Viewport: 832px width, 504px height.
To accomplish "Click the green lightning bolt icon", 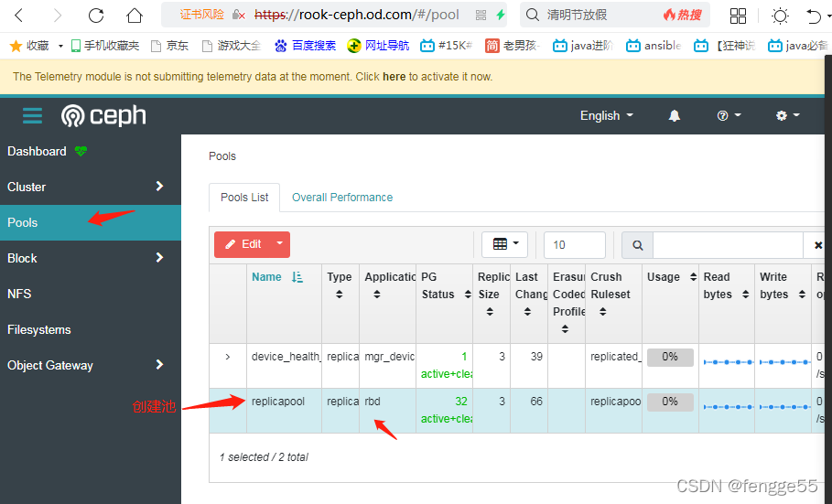I will [x=500, y=15].
